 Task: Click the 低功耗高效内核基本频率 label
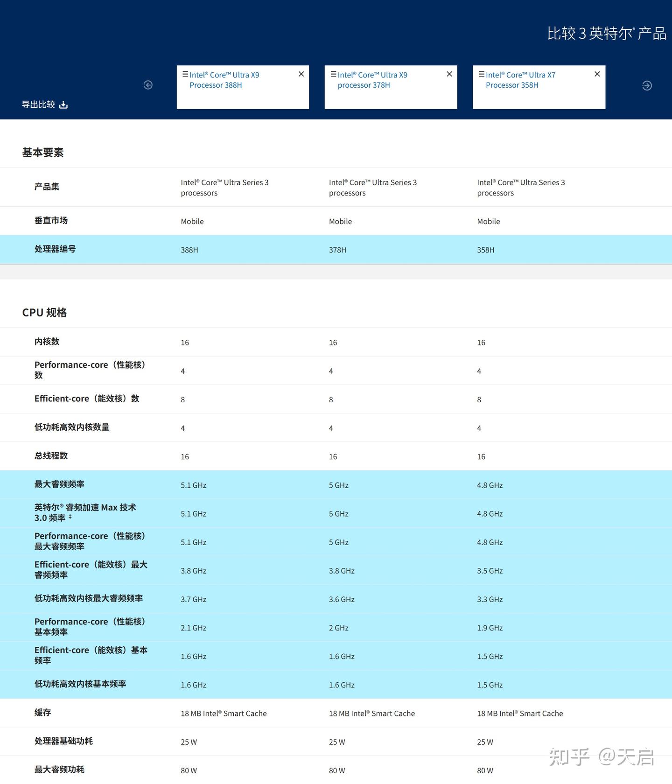[80, 684]
